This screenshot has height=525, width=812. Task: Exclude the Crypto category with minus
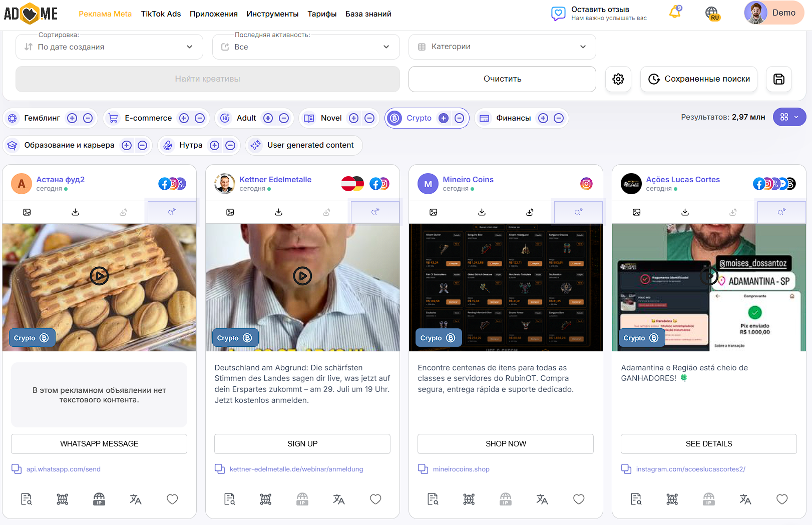click(459, 118)
